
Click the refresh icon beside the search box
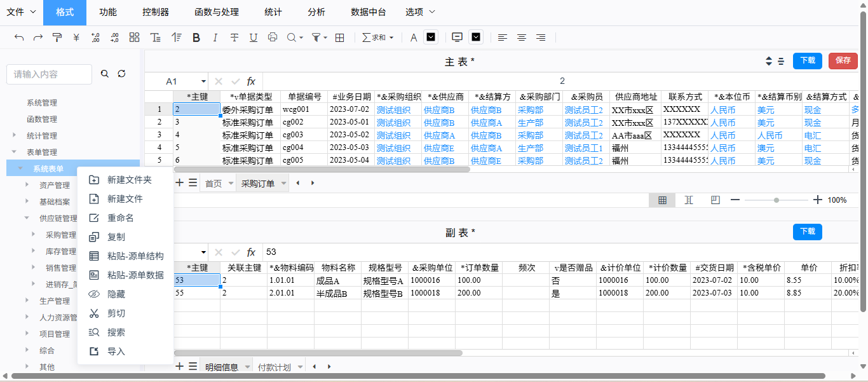click(121, 74)
